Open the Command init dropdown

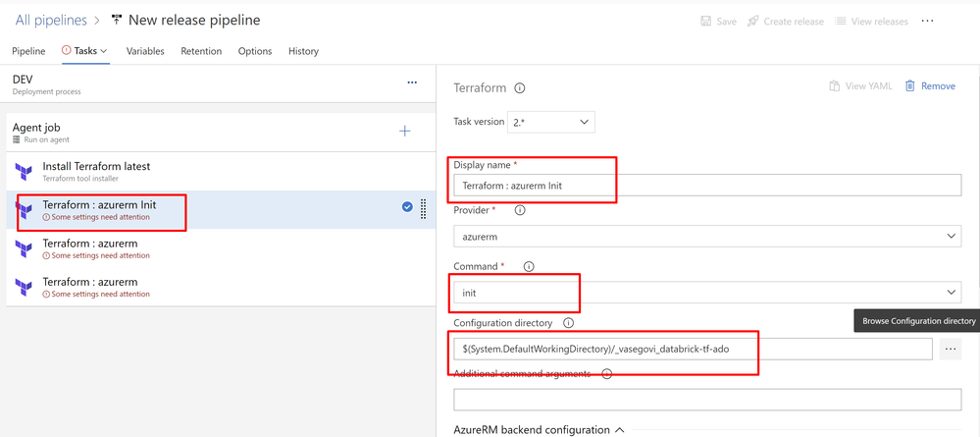[707, 293]
